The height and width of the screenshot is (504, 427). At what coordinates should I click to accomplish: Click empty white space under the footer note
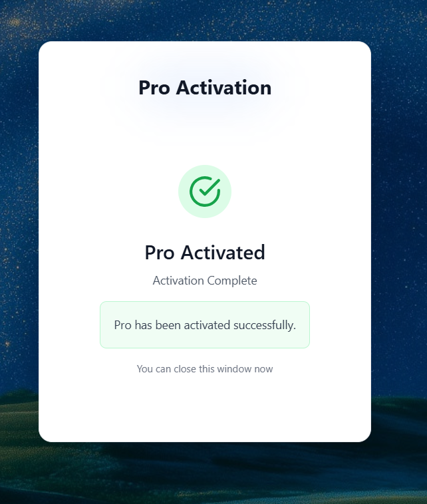point(205,408)
